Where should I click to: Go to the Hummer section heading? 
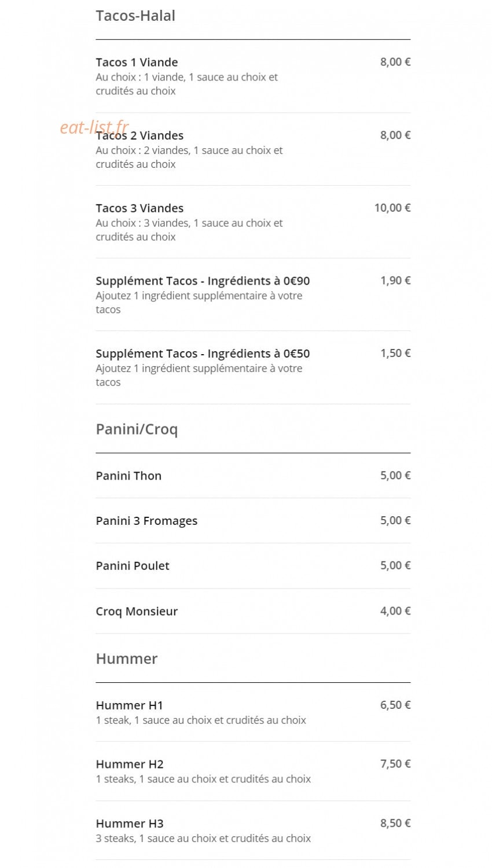(127, 659)
